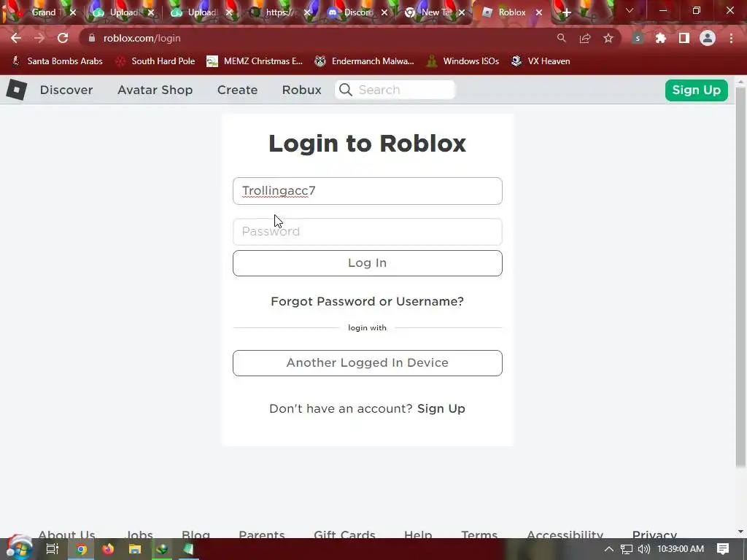
Task: Open a new tab with plus button
Action: [x=566, y=12]
